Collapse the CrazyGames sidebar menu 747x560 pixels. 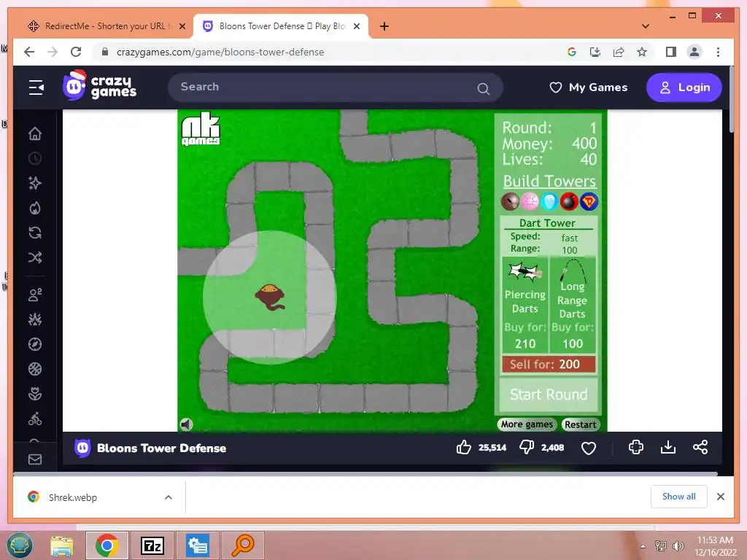pyautogui.click(x=36, y=87)
